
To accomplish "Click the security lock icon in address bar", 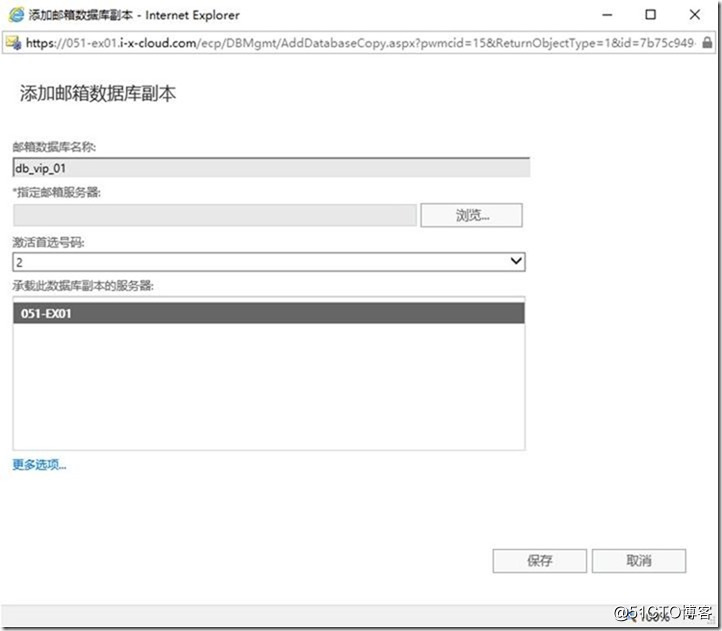I will coord(707,43).
